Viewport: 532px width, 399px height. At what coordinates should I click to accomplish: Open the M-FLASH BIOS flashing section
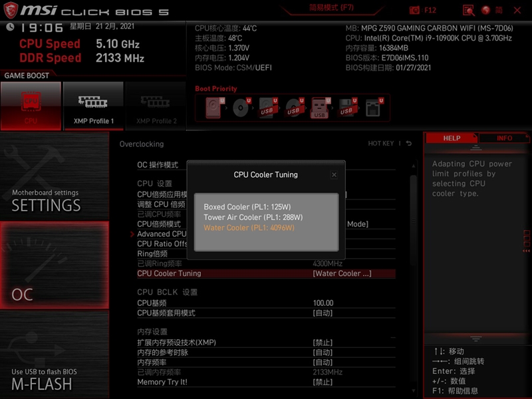(x=55, y=354)
